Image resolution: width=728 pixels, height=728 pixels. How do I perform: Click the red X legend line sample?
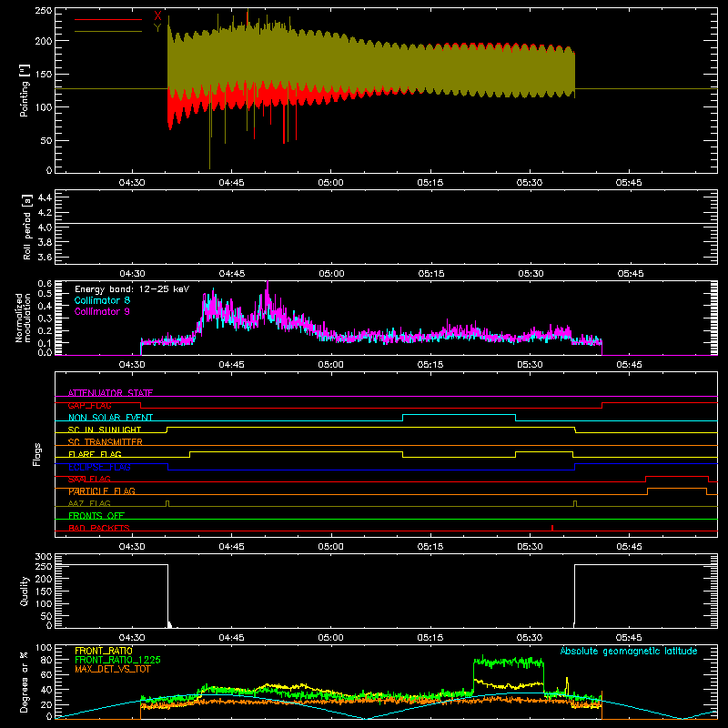point(108,19)
